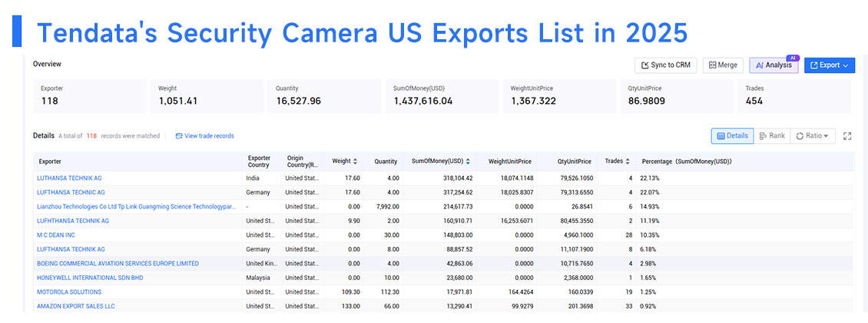Click the WeightUnitPrice column header
The height and width of the screenshot is (323, 868).
(510, 161)
